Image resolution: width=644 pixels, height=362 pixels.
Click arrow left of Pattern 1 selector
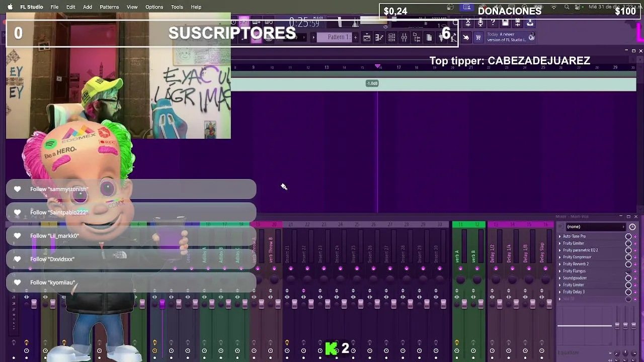tap(313, 37)
